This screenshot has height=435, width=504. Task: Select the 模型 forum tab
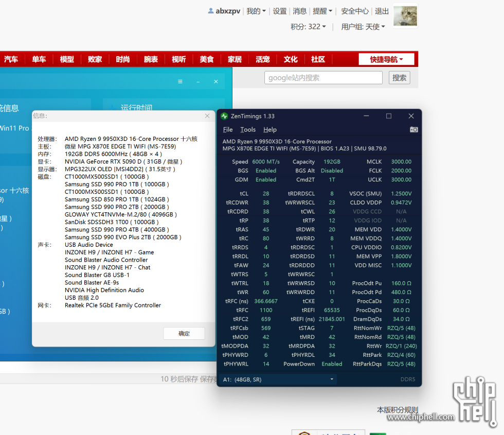(67, 59)
